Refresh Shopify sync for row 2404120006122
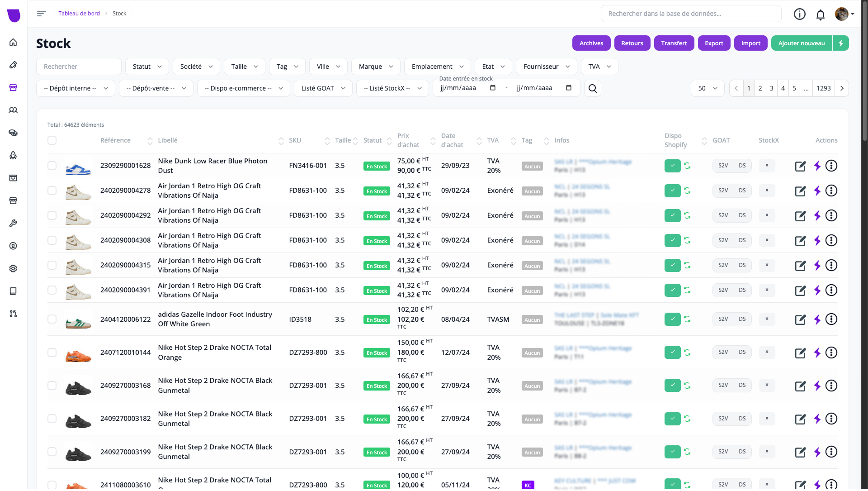868x491 pixels. pos(687,319)
